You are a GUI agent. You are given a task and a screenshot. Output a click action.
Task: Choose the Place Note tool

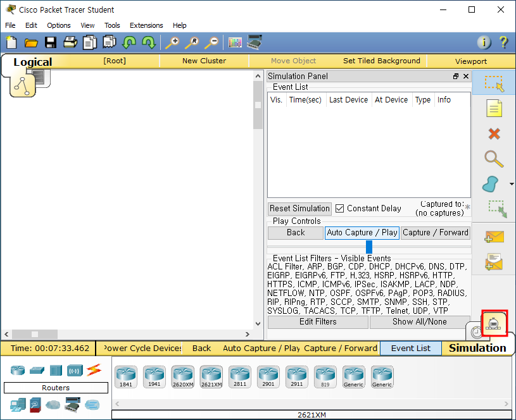click(x=494, y=108)
